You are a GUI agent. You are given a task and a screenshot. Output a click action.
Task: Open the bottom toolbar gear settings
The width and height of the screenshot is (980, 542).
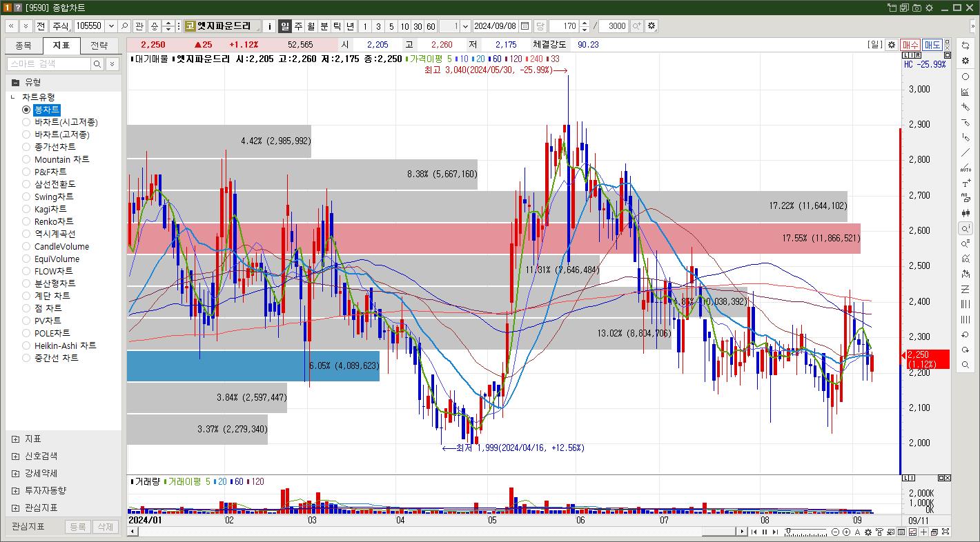[x=868, y=532]
